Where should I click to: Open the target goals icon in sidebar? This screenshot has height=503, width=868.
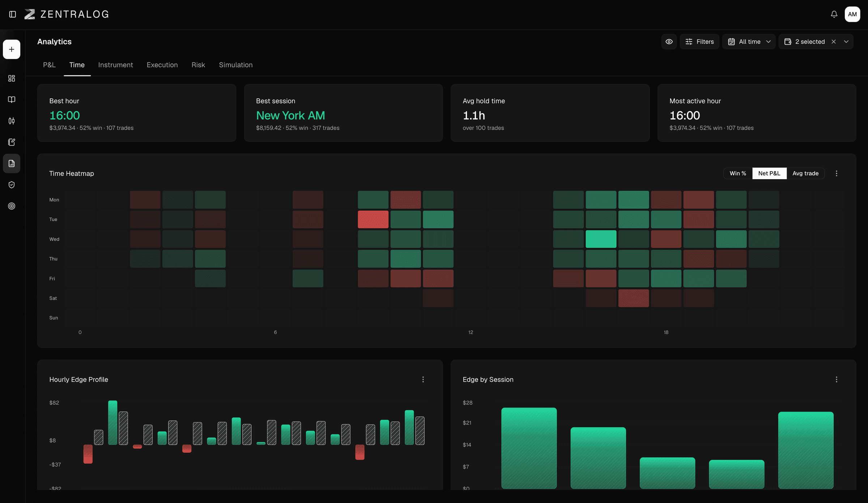pos(12,206)
